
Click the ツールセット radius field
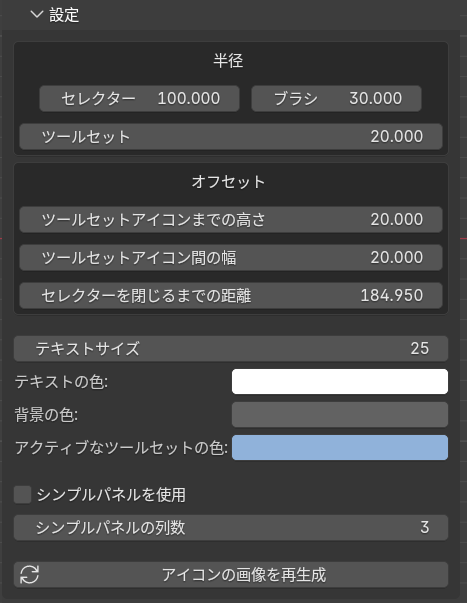pyautogui.click(x=231, y=137)
